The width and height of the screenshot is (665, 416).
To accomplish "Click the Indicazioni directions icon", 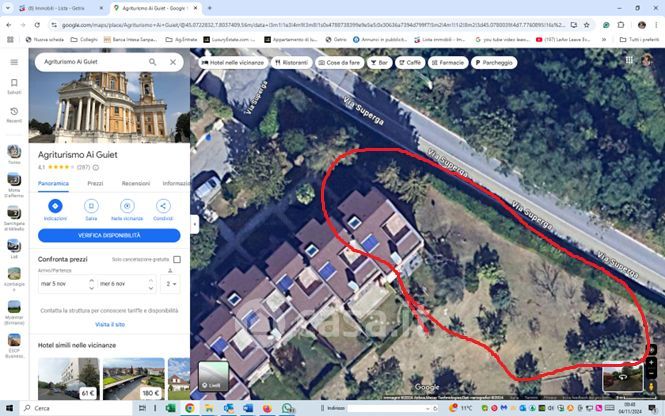I will 55,206.
